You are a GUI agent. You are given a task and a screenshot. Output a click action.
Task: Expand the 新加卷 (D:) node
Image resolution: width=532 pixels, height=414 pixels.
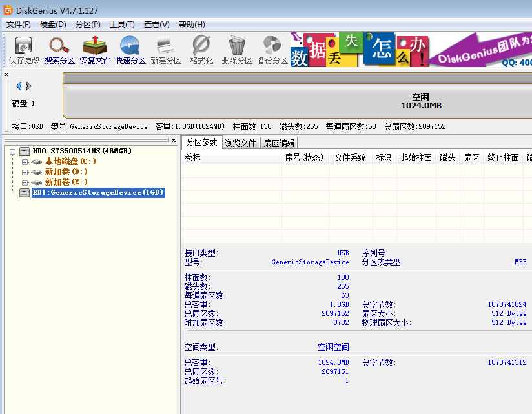click(25, 172)
